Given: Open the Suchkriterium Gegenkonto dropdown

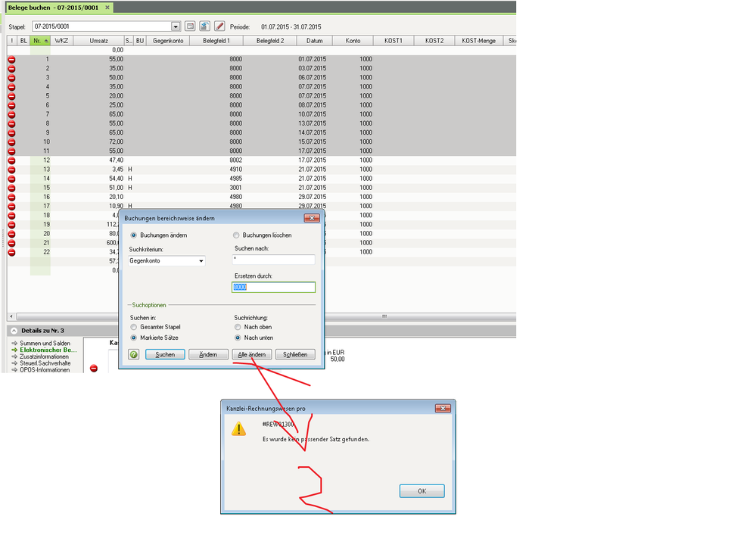Looking at the screenshot, I should (x=201, y=261).
